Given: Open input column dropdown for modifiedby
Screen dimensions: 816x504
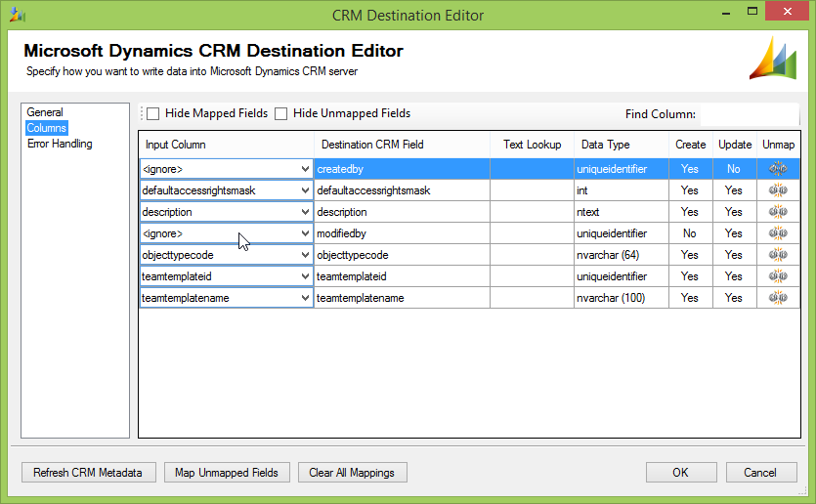Looking at the screenshot, I should [305, 233].
